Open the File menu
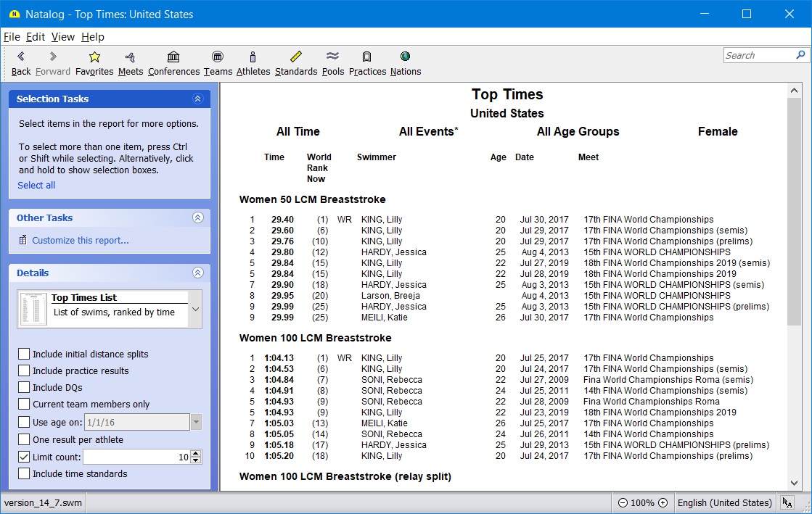The image size is (812, 514). (x=12, y=37)
